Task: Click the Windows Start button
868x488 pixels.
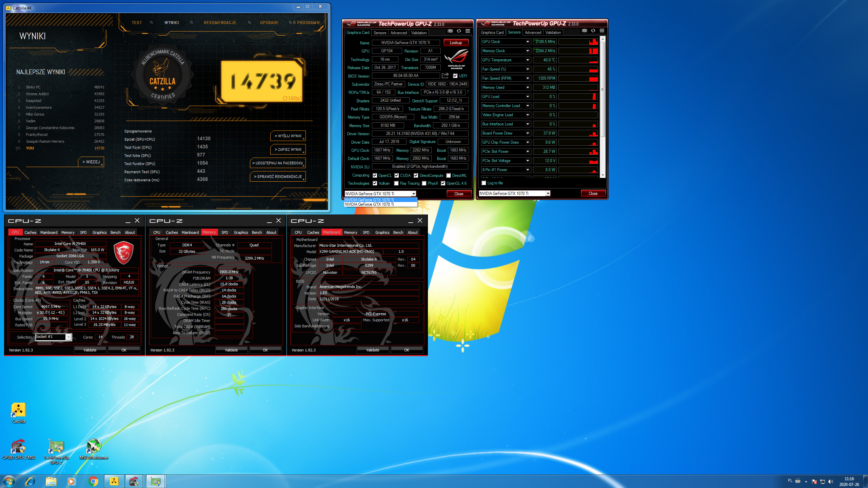Action: click(x=9, y=481)
